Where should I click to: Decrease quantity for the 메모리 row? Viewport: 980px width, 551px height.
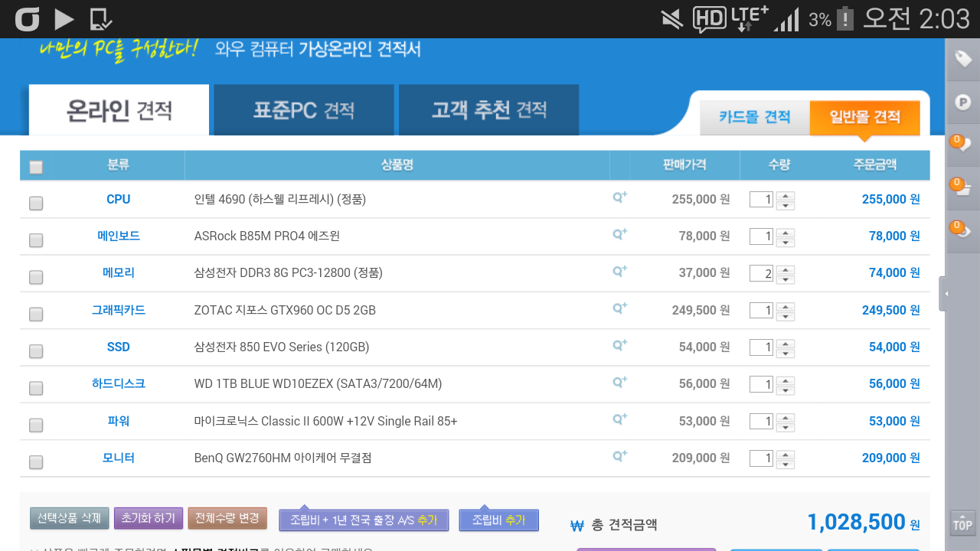pyautogui.click(x=786, y=279)
